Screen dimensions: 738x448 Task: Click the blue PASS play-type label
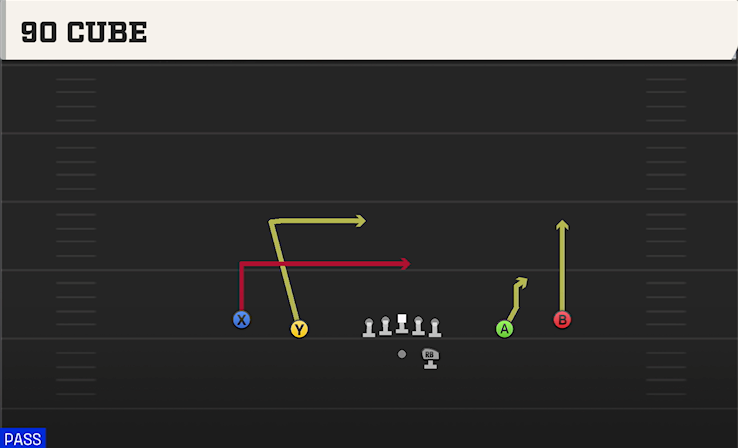(23, 439)
